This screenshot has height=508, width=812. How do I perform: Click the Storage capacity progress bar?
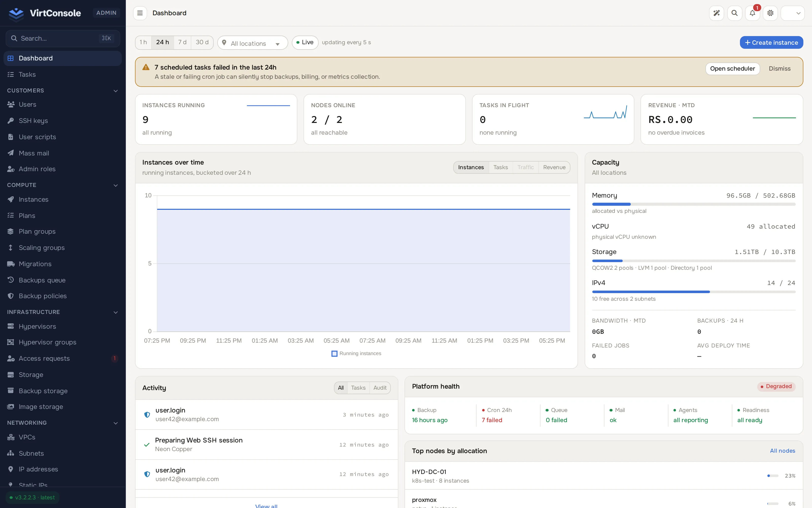click(x=693, y=261)
